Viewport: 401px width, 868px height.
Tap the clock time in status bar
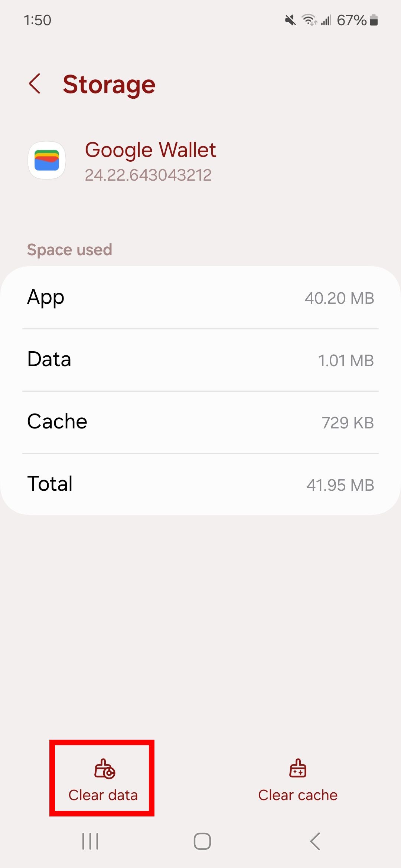[38, 20]
